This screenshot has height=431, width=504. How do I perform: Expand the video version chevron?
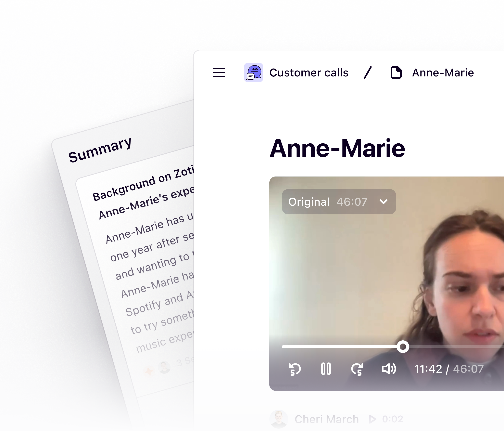(384, 202)
